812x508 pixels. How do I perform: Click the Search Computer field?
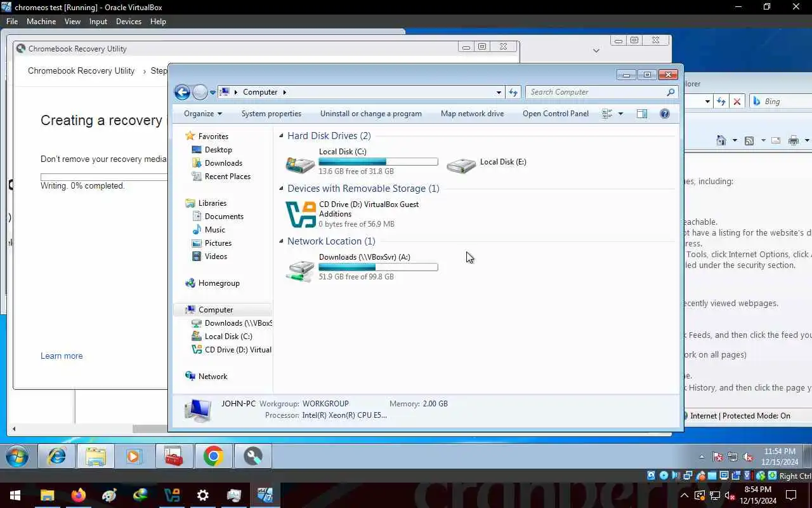coord(596,92)
